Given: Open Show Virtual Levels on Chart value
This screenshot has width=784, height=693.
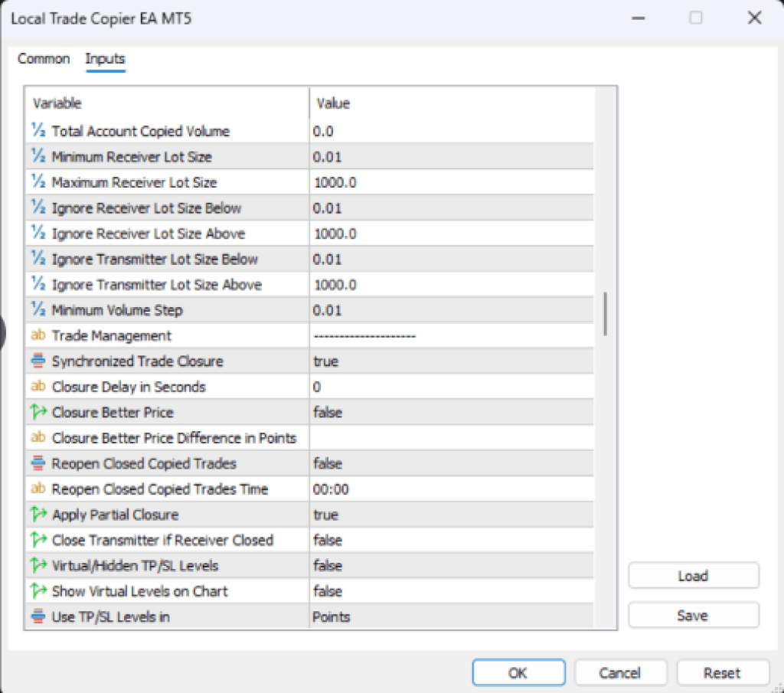Looking at the screenshot, I should pyautogui.click(x=452, y=591).
